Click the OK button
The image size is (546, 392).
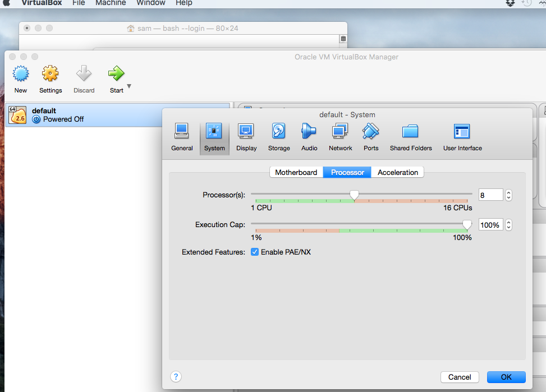coord(506,377)
